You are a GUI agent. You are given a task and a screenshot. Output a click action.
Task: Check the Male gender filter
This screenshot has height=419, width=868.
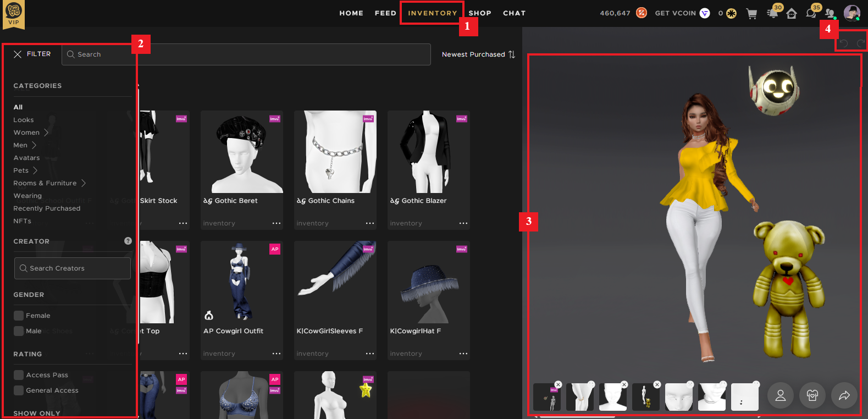[x=19, y=331]
